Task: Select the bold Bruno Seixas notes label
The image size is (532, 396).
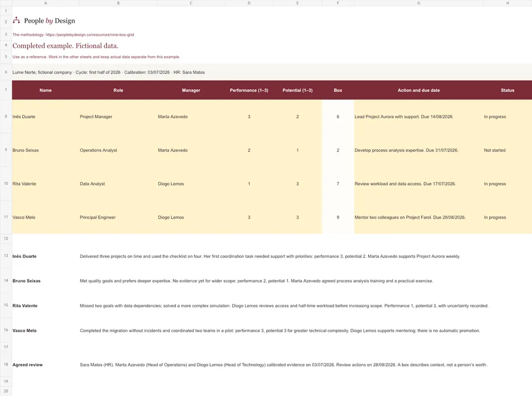Action: click(x=27, y=281)
